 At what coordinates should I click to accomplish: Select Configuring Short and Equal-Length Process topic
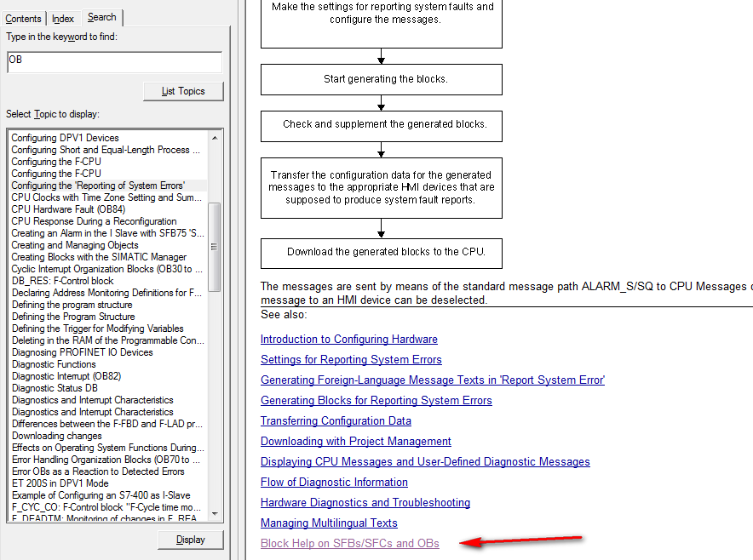point(106,150)
